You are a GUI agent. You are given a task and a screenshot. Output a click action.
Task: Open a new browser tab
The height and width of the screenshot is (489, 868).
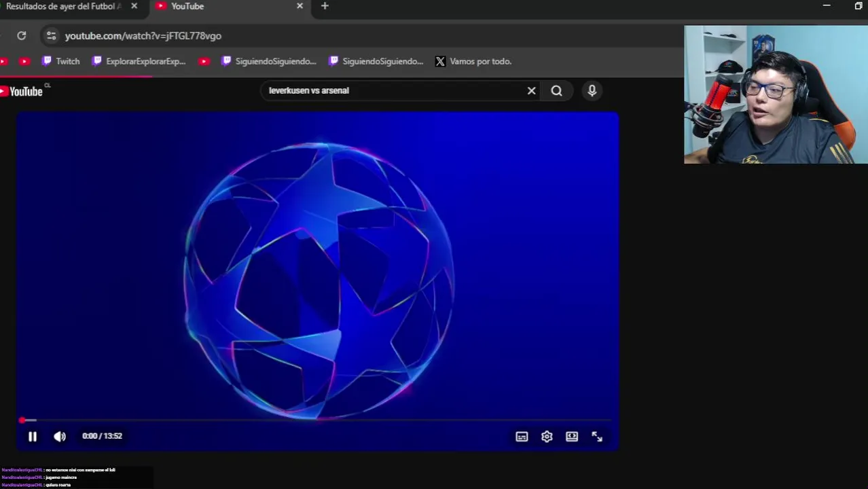coord(325,6)
